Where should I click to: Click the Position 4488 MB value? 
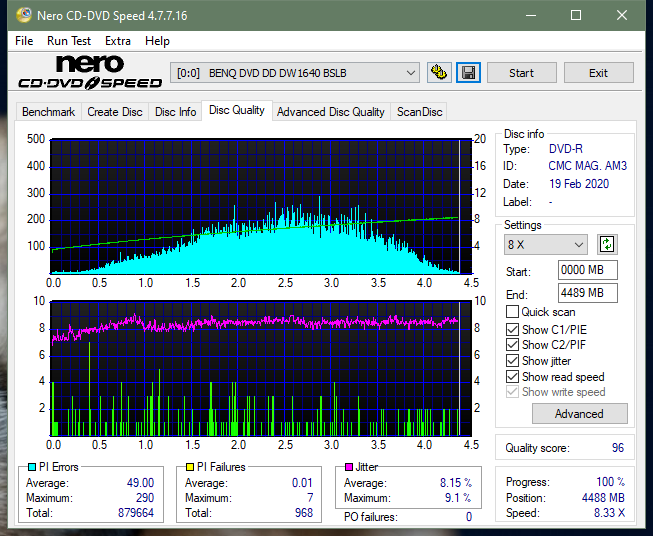click(603, 498)
